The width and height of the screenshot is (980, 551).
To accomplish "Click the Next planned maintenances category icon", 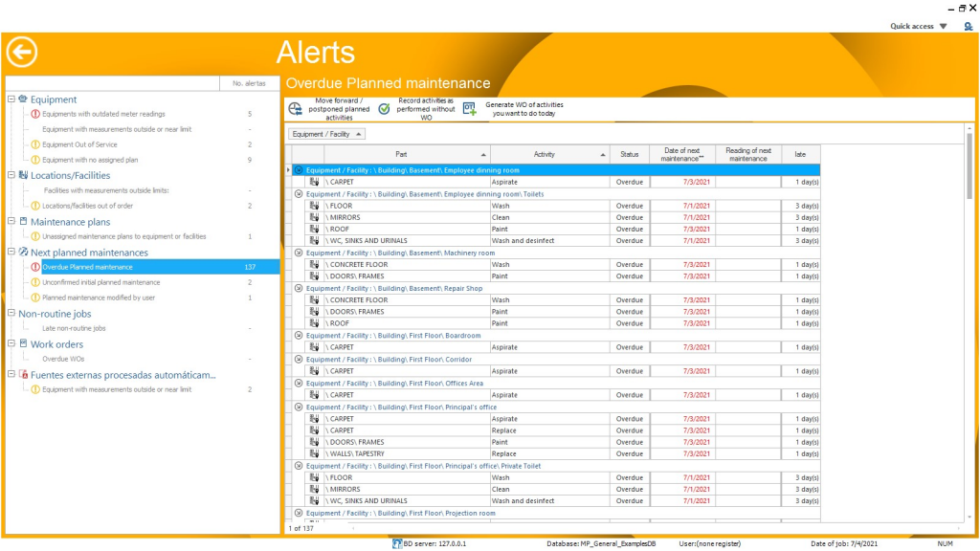I will pyautogui.click(x=23, y=252).
